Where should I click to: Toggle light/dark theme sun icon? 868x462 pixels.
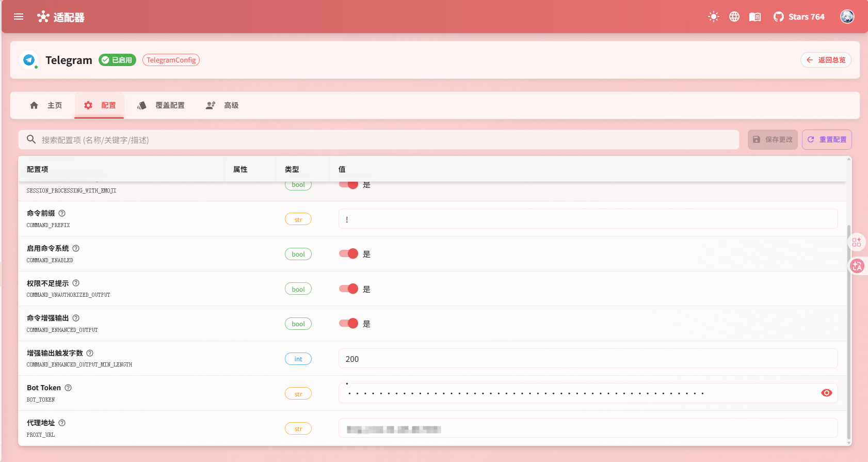tap(714, 17)
